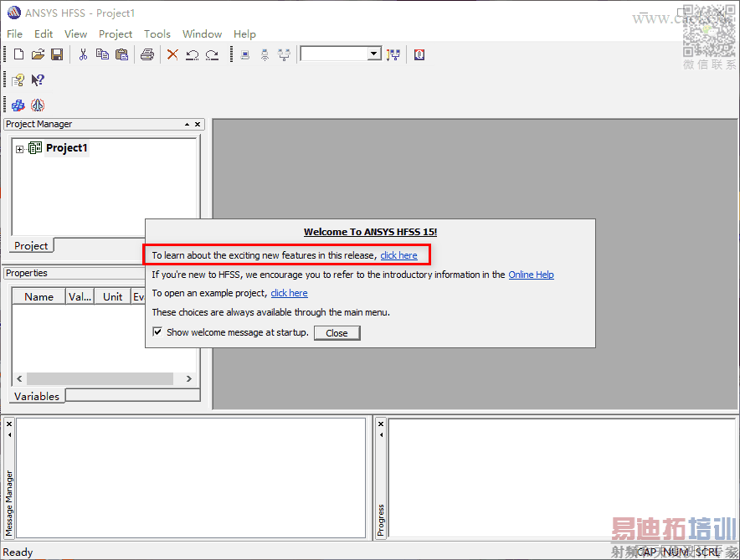The width and height of the screenshot is (740, 560).
Task: Open the File menu
Action: (x=14, y=34)
